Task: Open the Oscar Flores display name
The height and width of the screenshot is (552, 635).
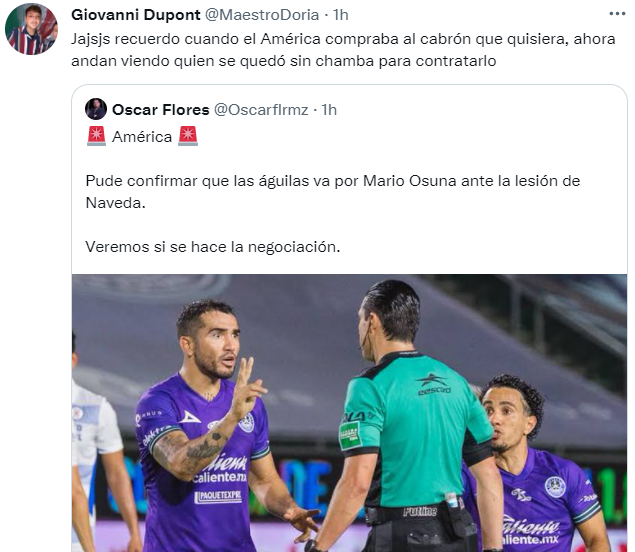Action: tap(160, 110)
